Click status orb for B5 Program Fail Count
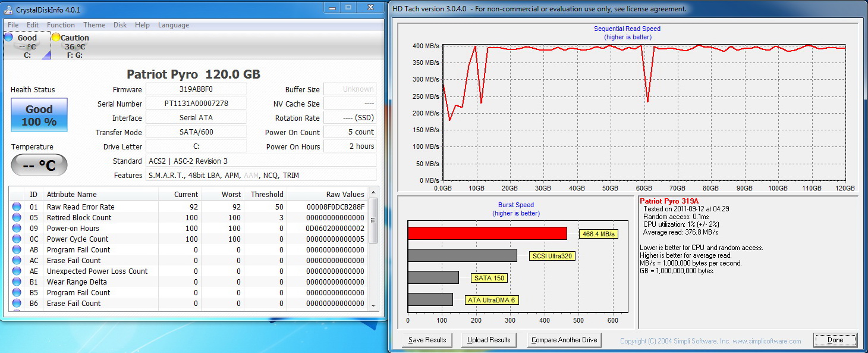This screenshot has width=868, height=353. click(x=17, y=292)
